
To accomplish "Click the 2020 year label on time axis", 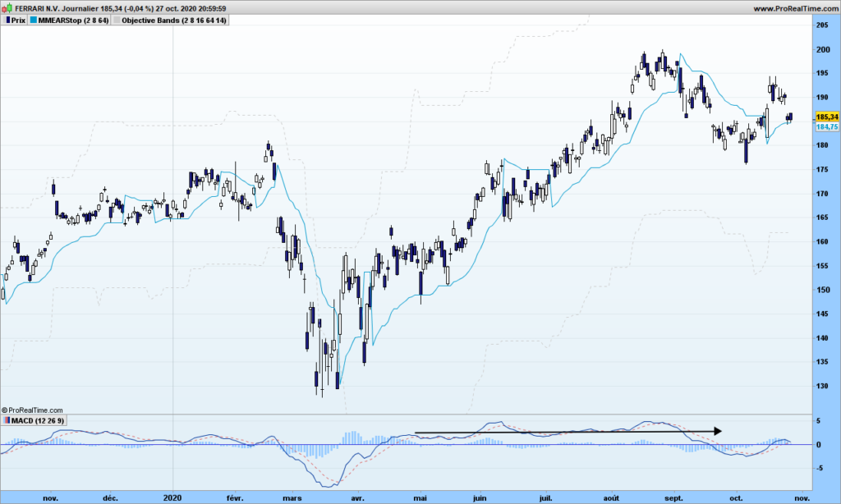I will click(172, 498).
